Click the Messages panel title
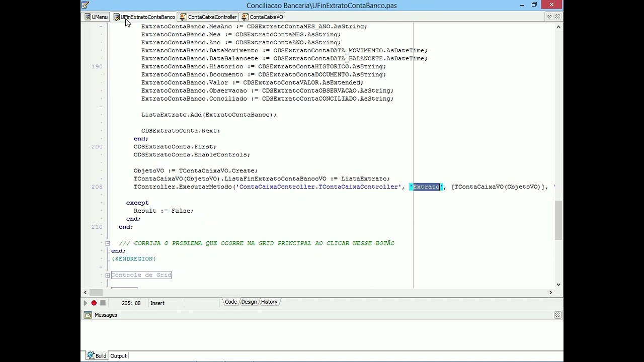This screenshot has height=362, width=644. pos(106,315)
